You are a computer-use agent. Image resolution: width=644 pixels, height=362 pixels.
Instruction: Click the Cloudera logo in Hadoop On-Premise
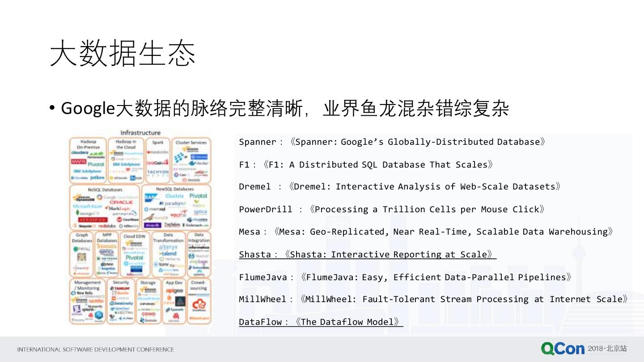pyautogui.click(x=80, y=153)
